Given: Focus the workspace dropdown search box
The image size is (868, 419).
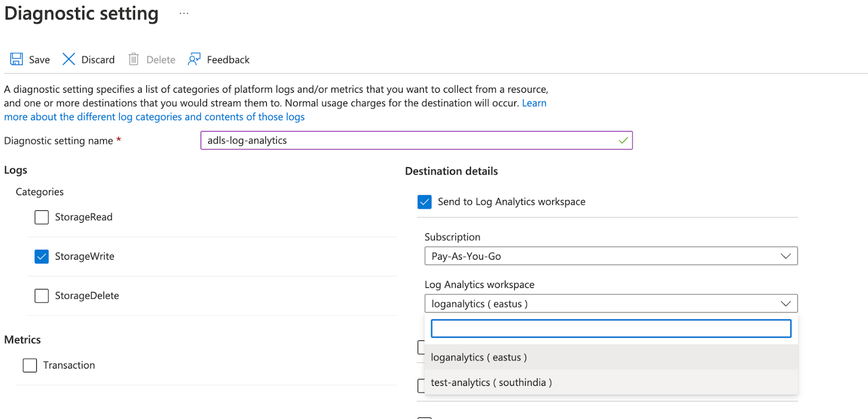Looking at the screenshot, I should tap(610, 328).
